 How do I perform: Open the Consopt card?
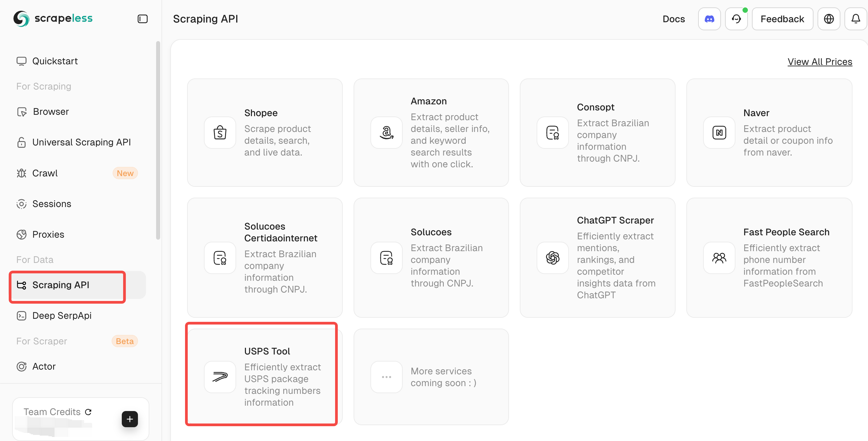tap(598, 133)
